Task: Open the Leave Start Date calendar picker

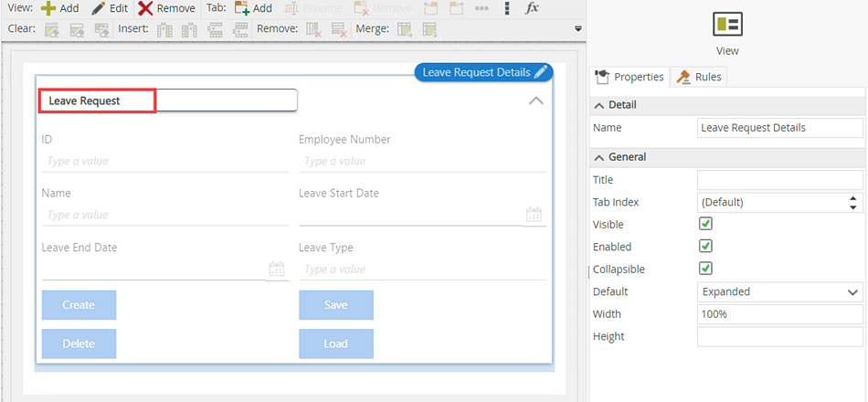Action: [534, 215]
